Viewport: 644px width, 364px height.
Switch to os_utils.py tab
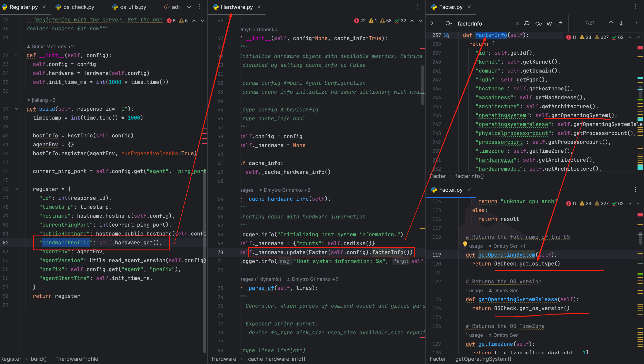pos(133,7)
